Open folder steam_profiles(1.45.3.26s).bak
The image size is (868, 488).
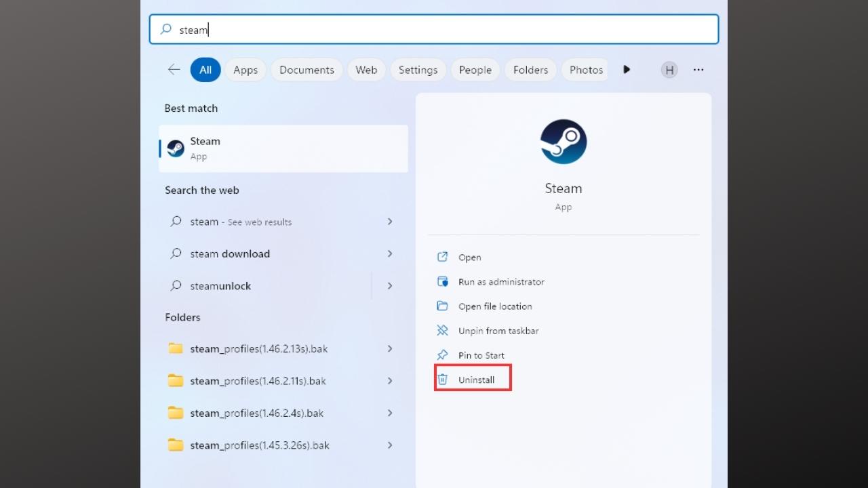coord(283,445)
